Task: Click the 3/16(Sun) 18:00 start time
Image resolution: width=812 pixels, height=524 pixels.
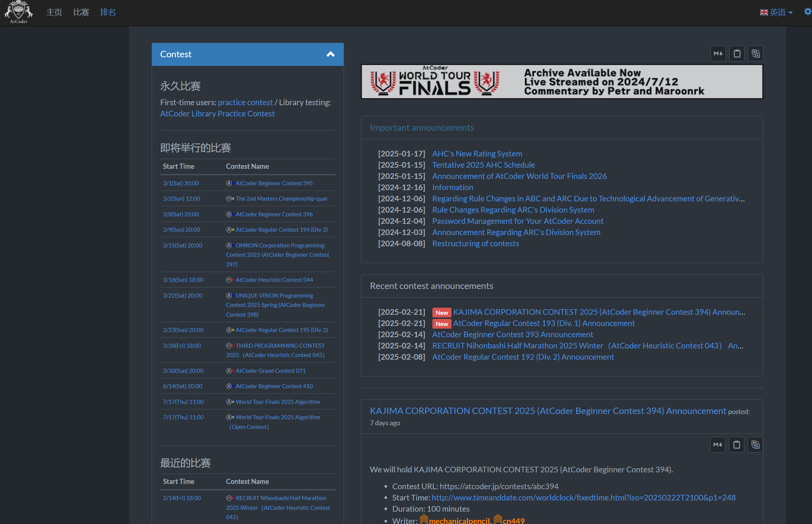Action: 183,280
